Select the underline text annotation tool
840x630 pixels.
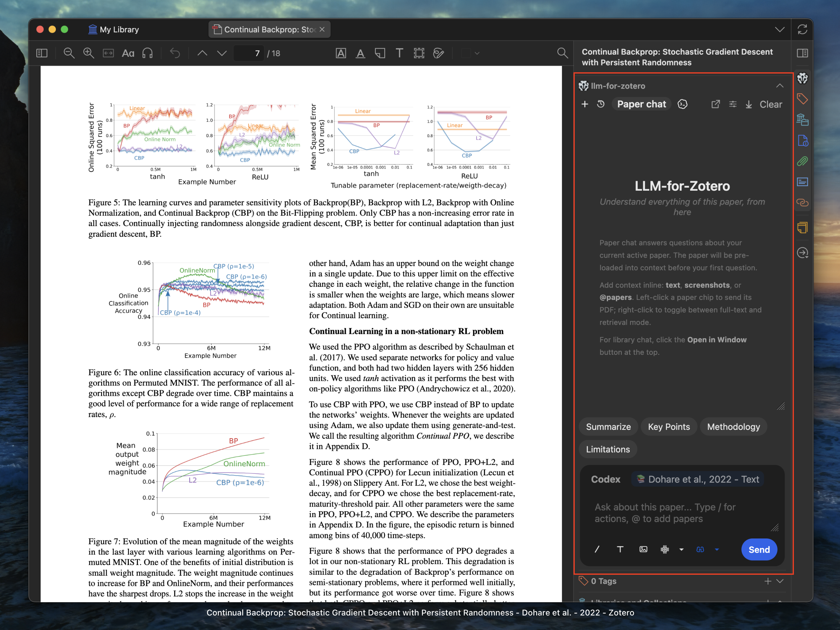coord(360,53)
